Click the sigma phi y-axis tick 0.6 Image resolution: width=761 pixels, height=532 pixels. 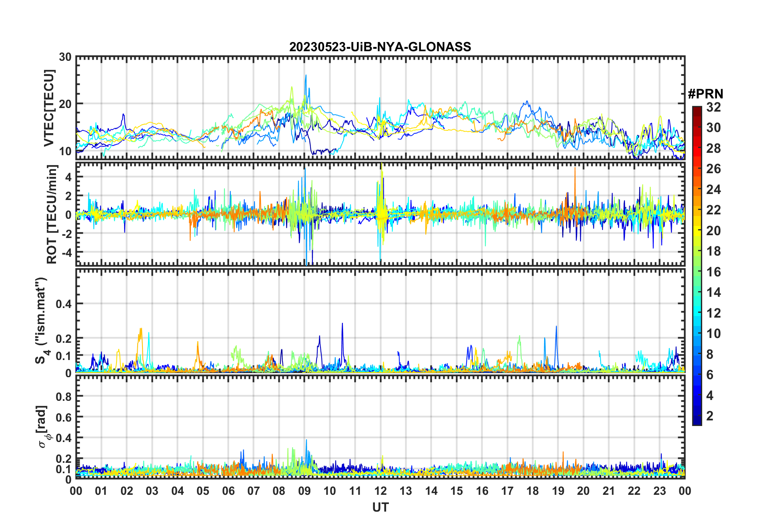point(64,417)
